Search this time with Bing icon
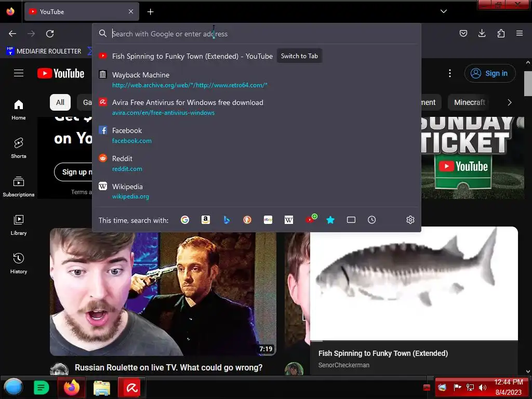Image resolution: width=532 pixels, height=399 pixels. [227, 220]
